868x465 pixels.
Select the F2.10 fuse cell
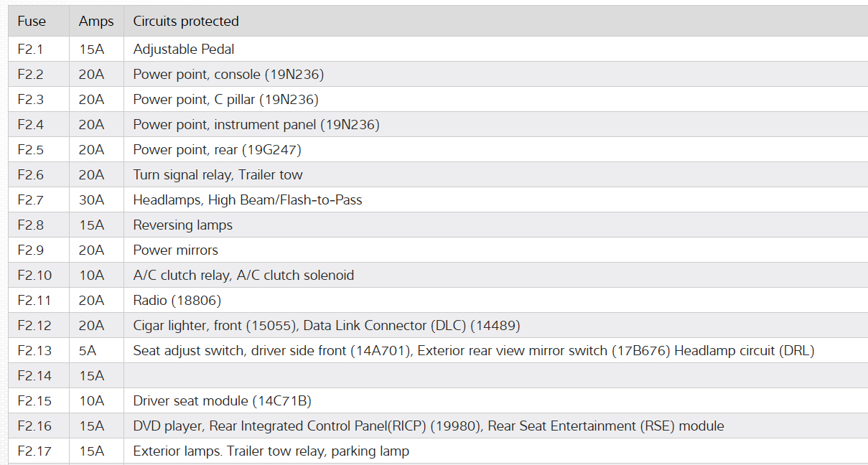coord(34,276)
